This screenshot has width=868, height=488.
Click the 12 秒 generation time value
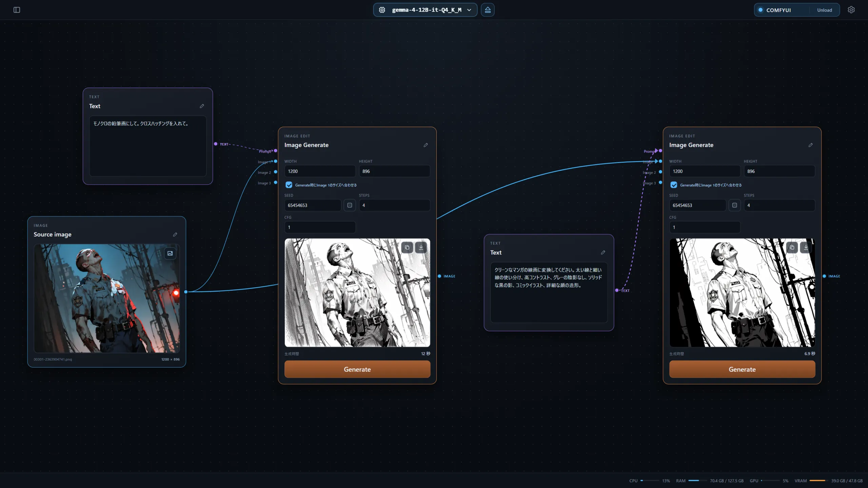(x=426, y=353)
